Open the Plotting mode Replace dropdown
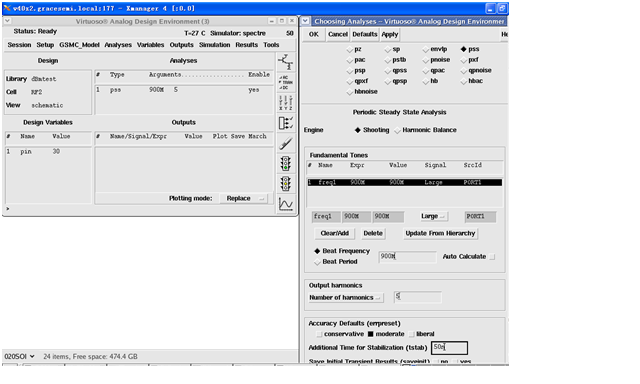The width and height of the screenshot is (640, 384). (244, 198)
